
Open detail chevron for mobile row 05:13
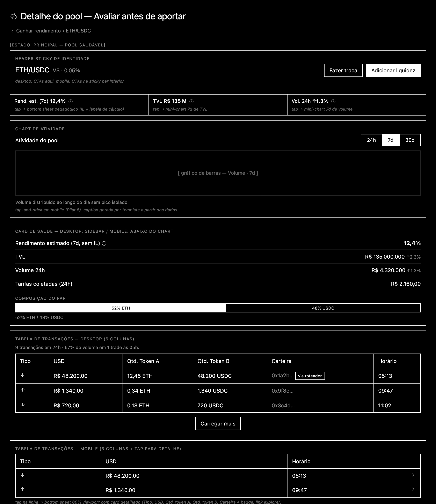413,475
